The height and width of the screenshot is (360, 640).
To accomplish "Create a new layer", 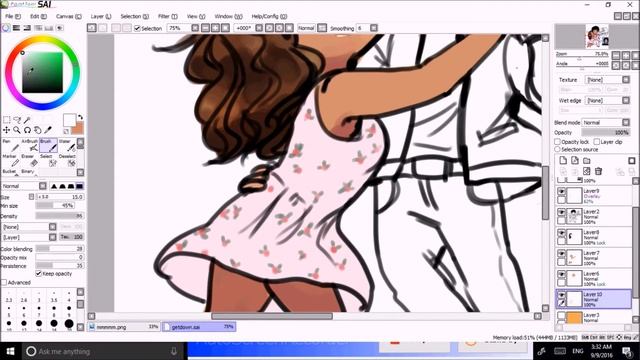I will click(x=563, y=160).
